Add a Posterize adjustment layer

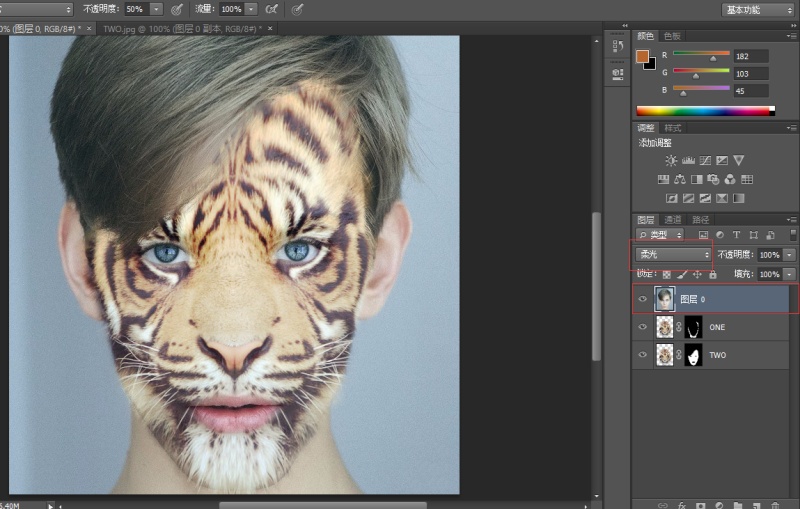click(688, 198)
